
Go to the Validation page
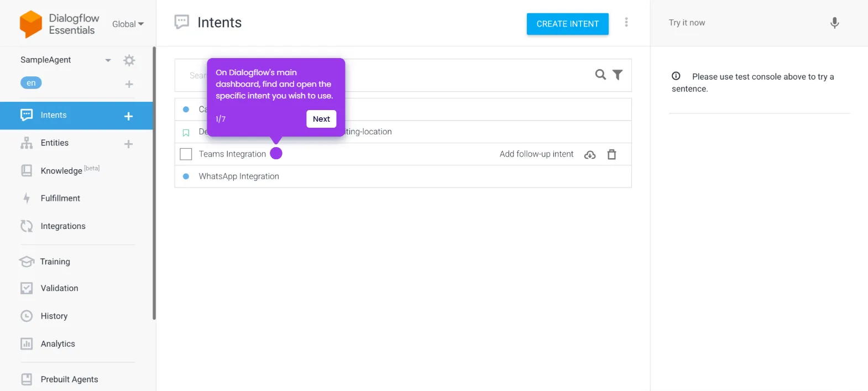click(x=59, y=288)
